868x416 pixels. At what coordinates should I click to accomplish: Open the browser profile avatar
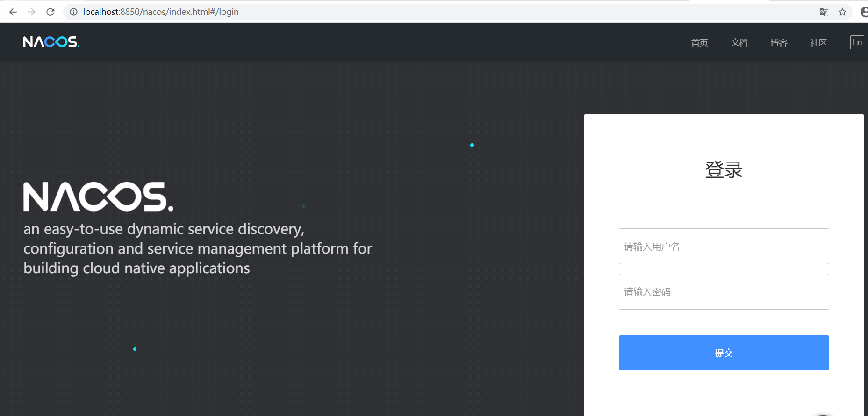point(864,12)
